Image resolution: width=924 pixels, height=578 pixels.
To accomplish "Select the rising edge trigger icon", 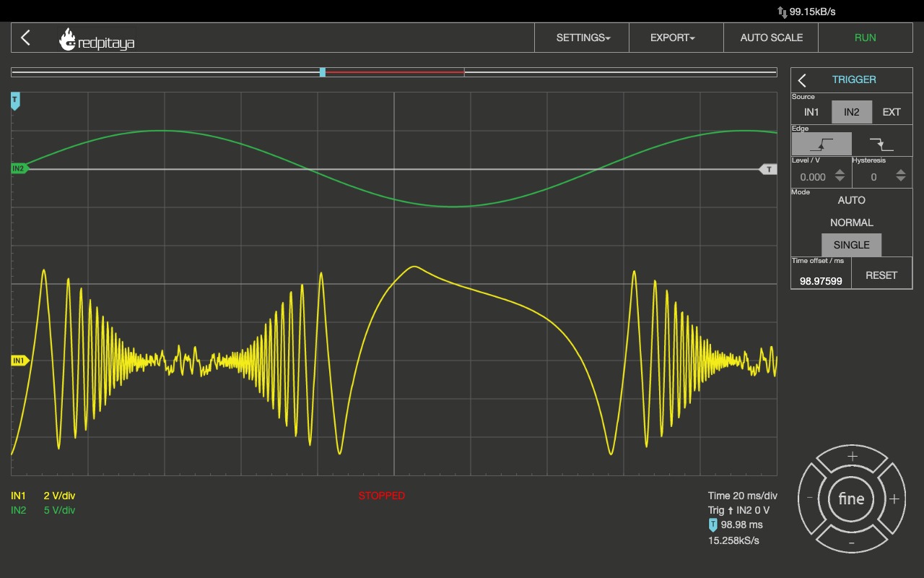I will pos(821,144).
